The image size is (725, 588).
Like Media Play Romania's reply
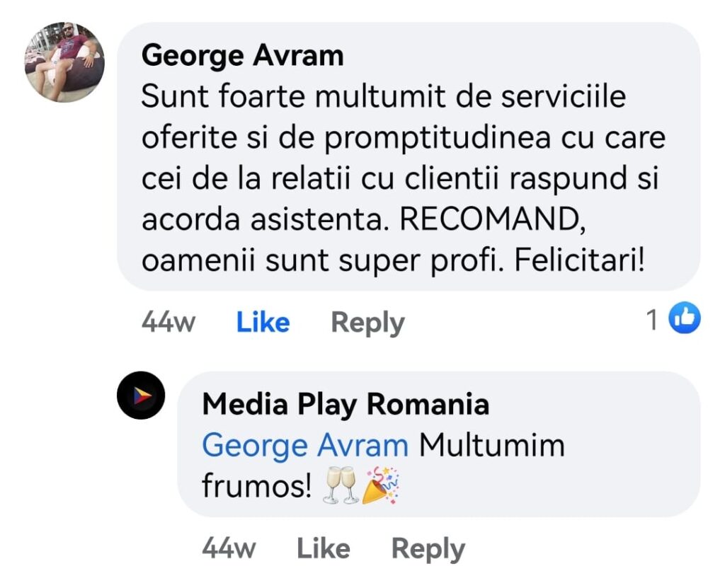(x=323, y=548)
